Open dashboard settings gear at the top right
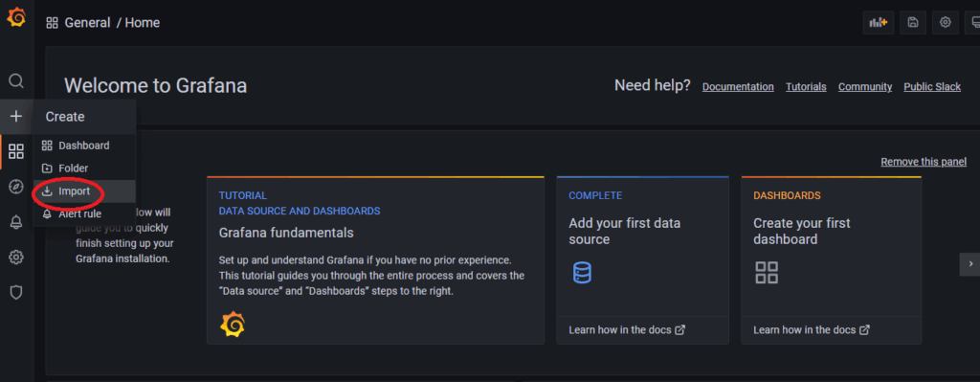 [x=946, y=23]
